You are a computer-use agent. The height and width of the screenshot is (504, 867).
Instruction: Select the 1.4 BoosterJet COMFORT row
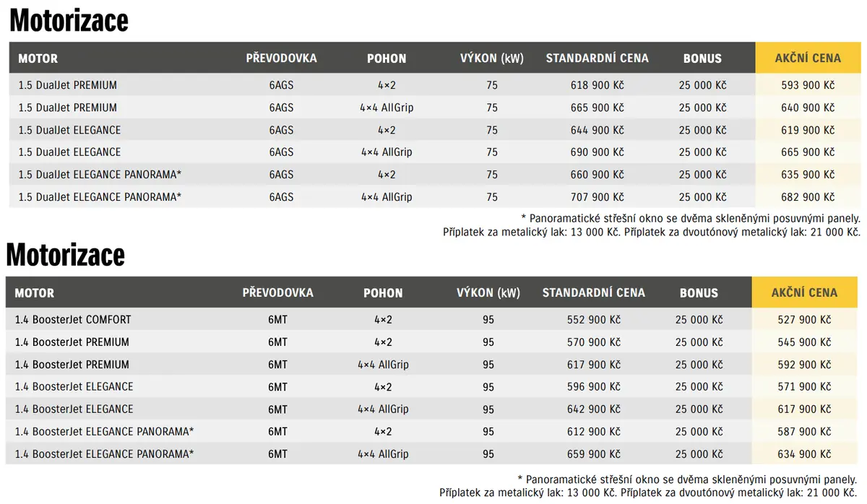[x=432, y=319]
